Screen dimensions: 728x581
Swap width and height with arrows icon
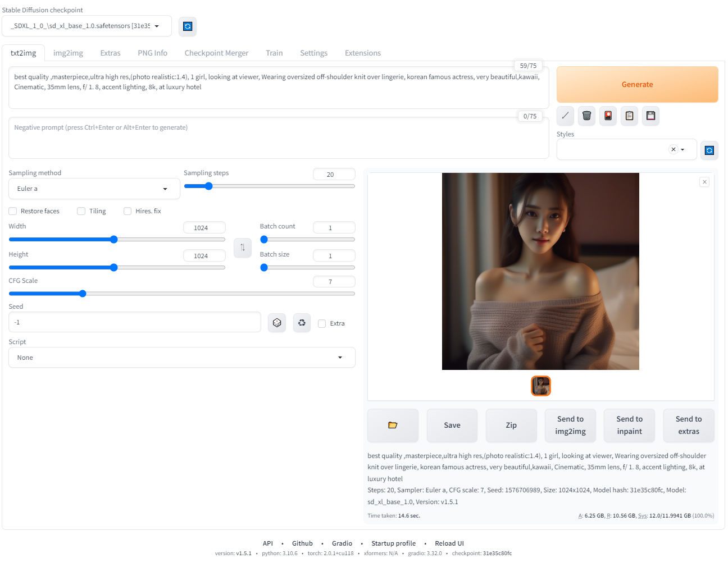click(243, 248)
